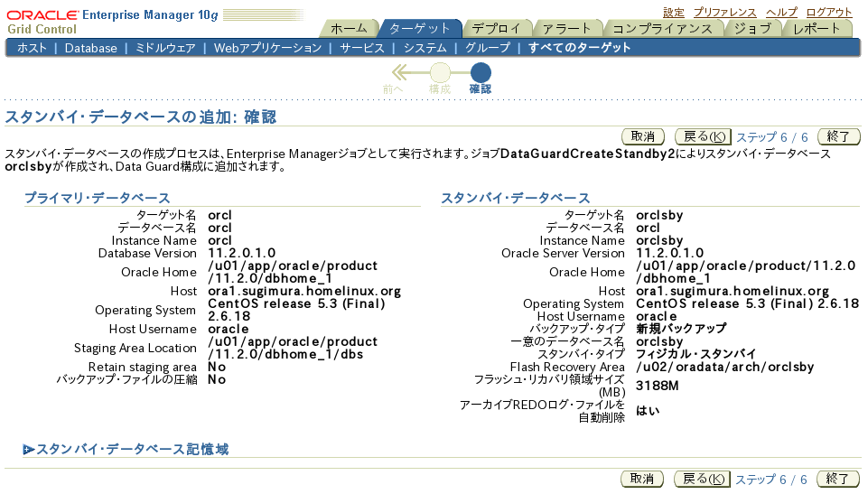Click the はい auto-delete archive log value
This screenshot has height=494, width=868.
[x=648, y=411]
